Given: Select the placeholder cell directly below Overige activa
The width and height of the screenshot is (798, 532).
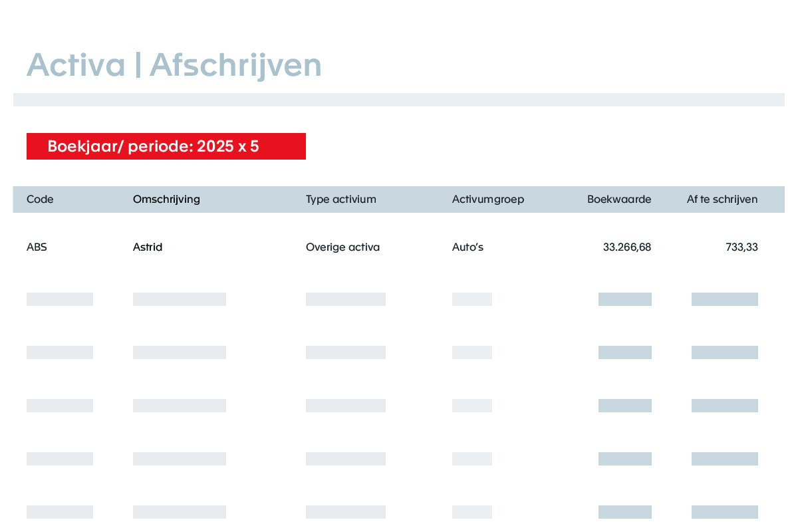Looking at the screenshot, I should [346, 299].
